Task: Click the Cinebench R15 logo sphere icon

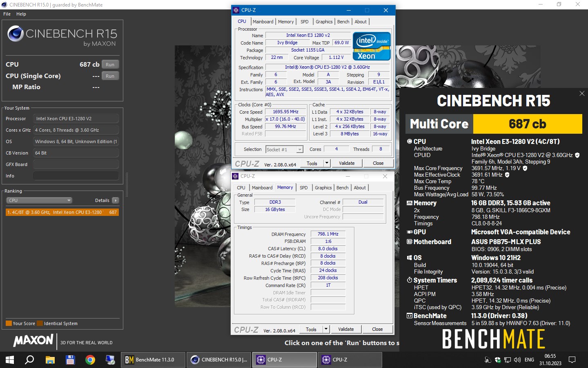Action: tap(16, 34)
